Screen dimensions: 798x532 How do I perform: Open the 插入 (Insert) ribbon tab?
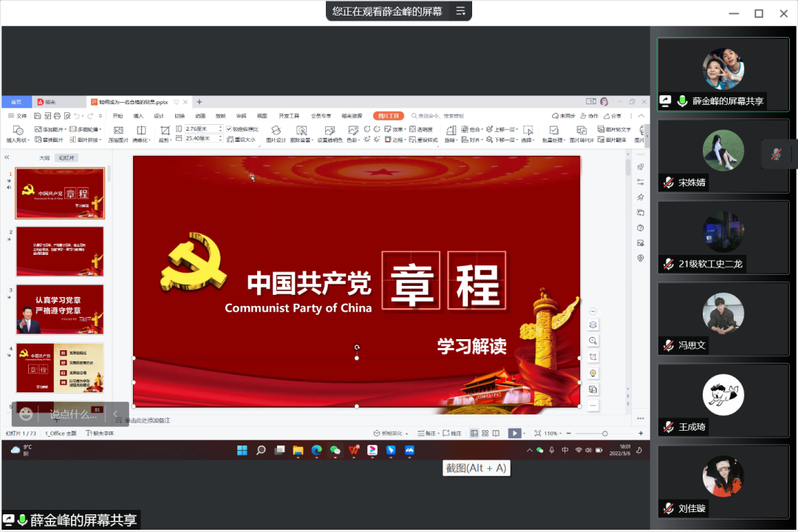(x=138, y=116)
